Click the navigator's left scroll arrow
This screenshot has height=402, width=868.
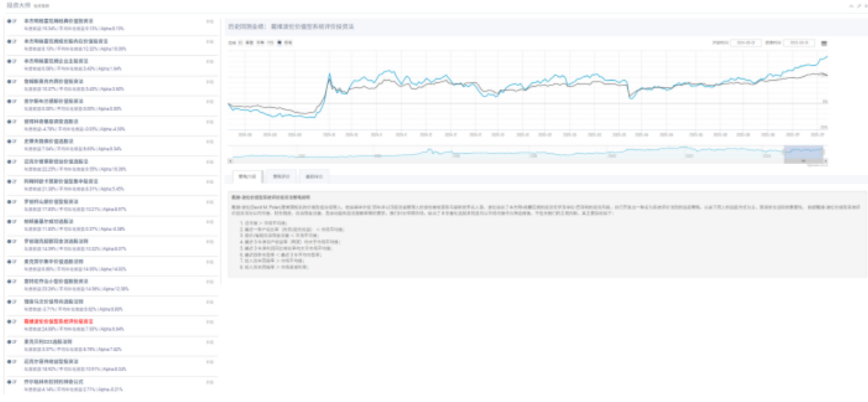pos(230,161)
